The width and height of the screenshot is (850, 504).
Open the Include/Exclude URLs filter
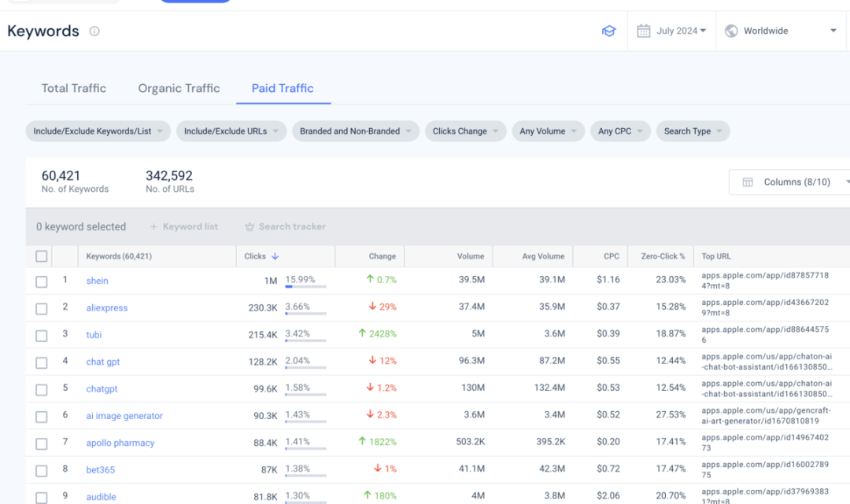click(231, 131)
